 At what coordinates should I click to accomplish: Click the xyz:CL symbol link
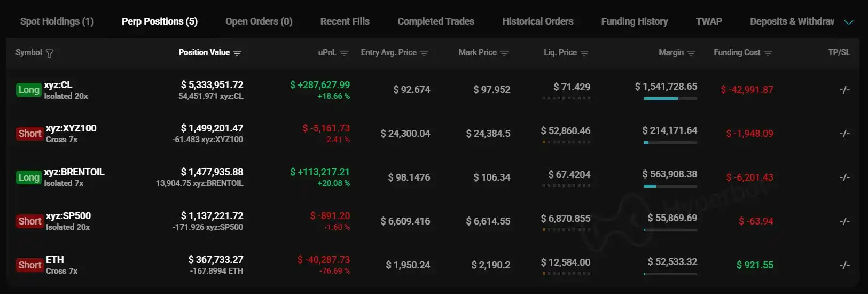[58, 85]
